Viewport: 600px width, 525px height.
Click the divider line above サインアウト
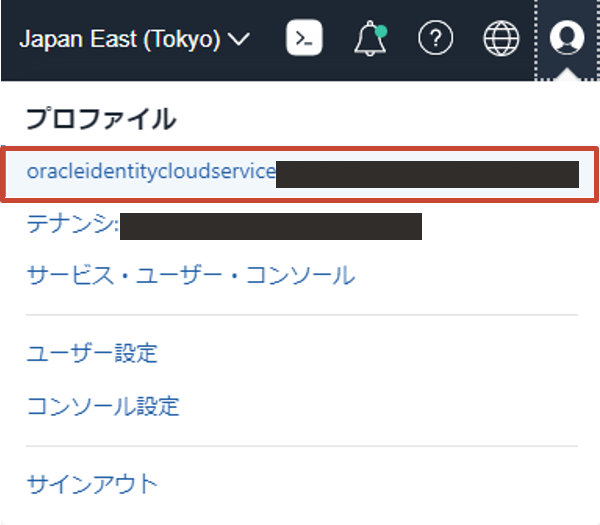point(300,446)
